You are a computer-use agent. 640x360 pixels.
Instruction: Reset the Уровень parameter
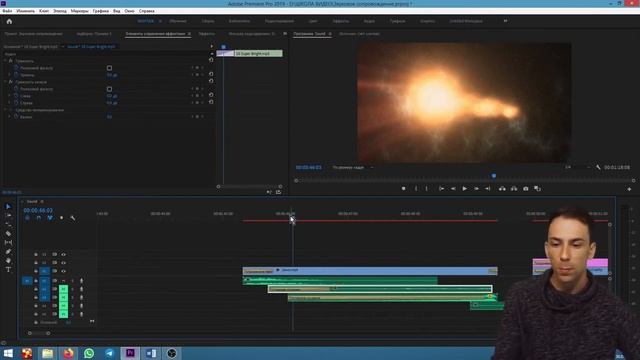click(211, 74)
